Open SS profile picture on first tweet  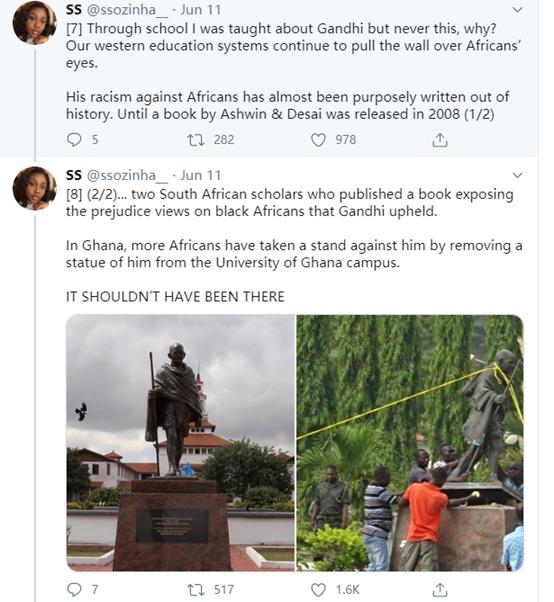(35, 23)
